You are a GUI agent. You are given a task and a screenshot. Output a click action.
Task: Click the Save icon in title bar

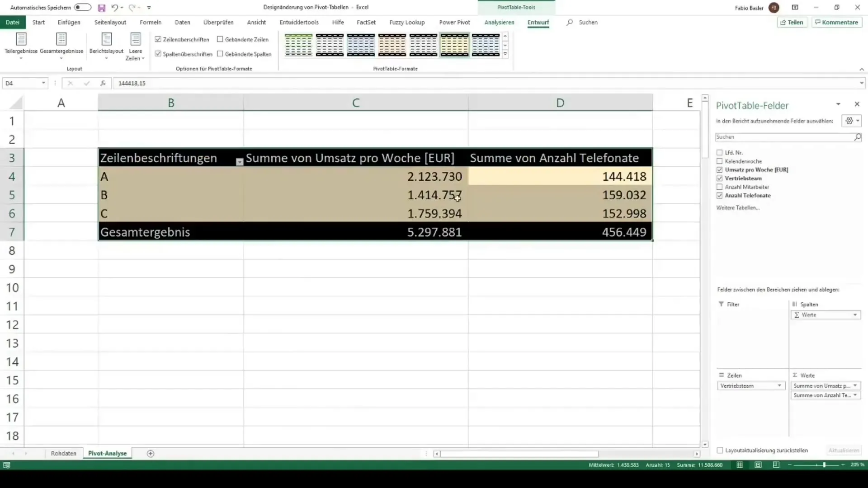click(x=101, y=8)
